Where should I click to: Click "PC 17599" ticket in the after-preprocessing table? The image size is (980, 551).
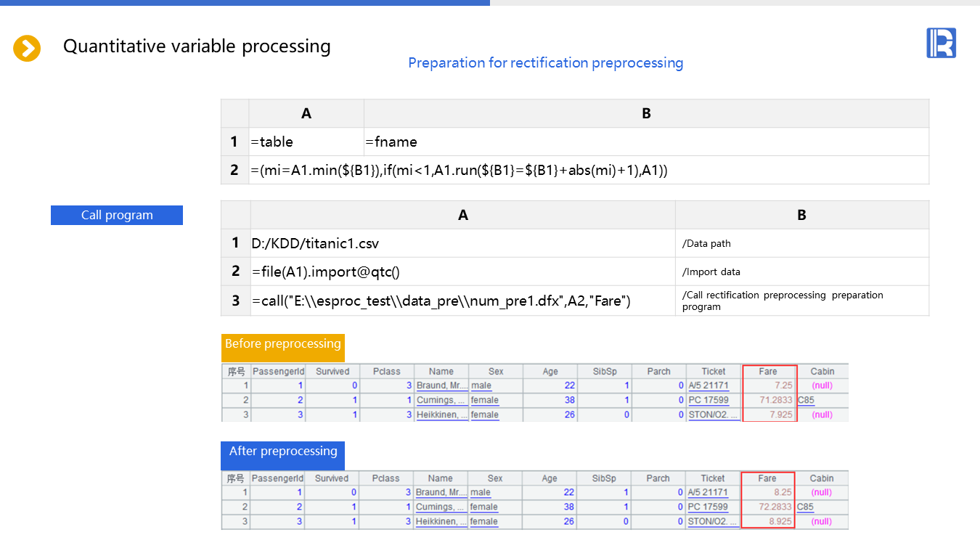tap(708, 507)
